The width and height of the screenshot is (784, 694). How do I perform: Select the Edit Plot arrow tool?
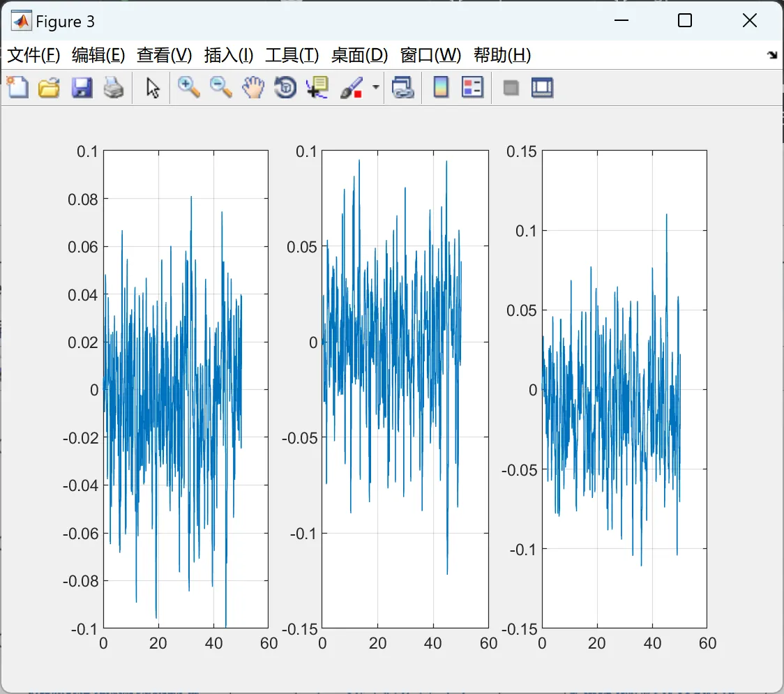(153, 87)
